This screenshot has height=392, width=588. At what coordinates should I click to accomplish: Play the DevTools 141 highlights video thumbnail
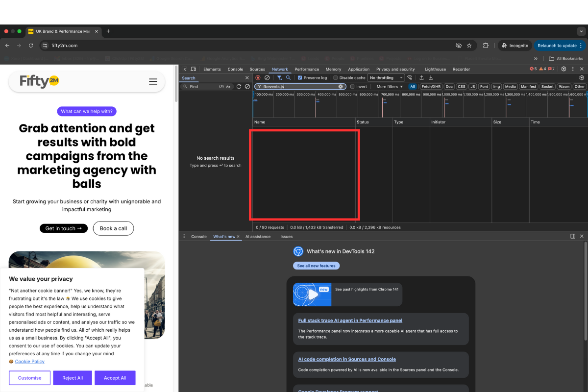point(312,294)
